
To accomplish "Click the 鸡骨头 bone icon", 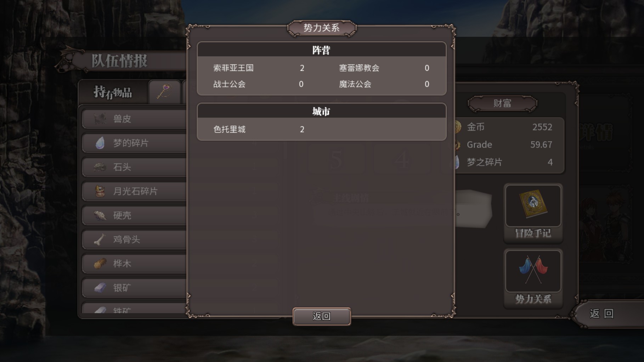I will tap(100, 240).
